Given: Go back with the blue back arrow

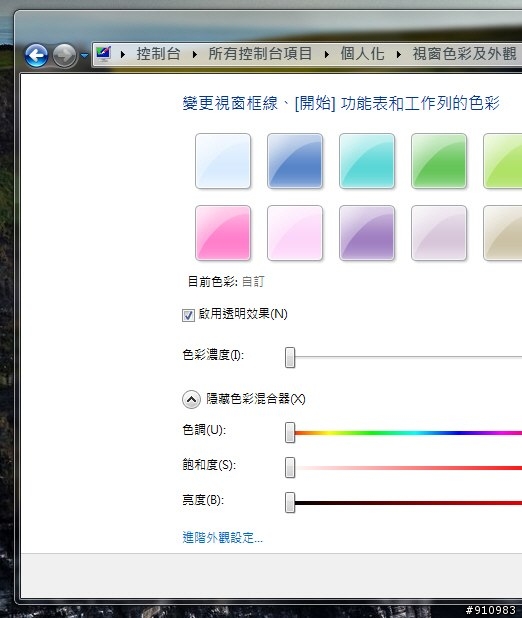Looking at the screenshot, I should (36, 55).
